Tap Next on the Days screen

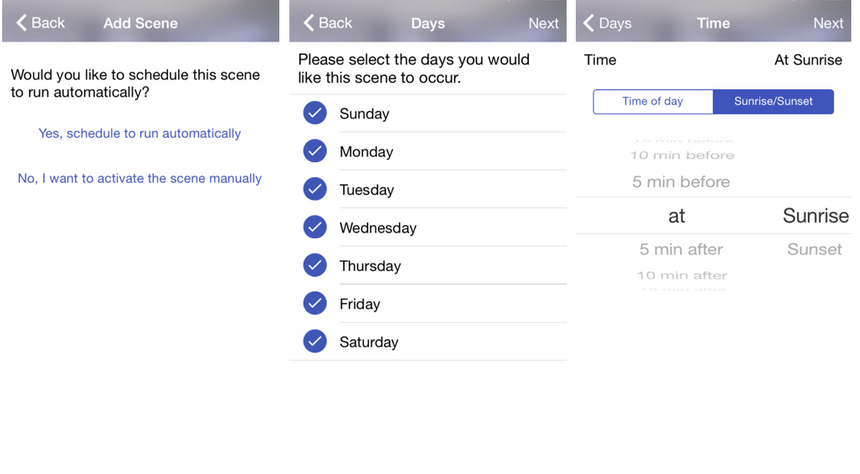pos(543,22)
